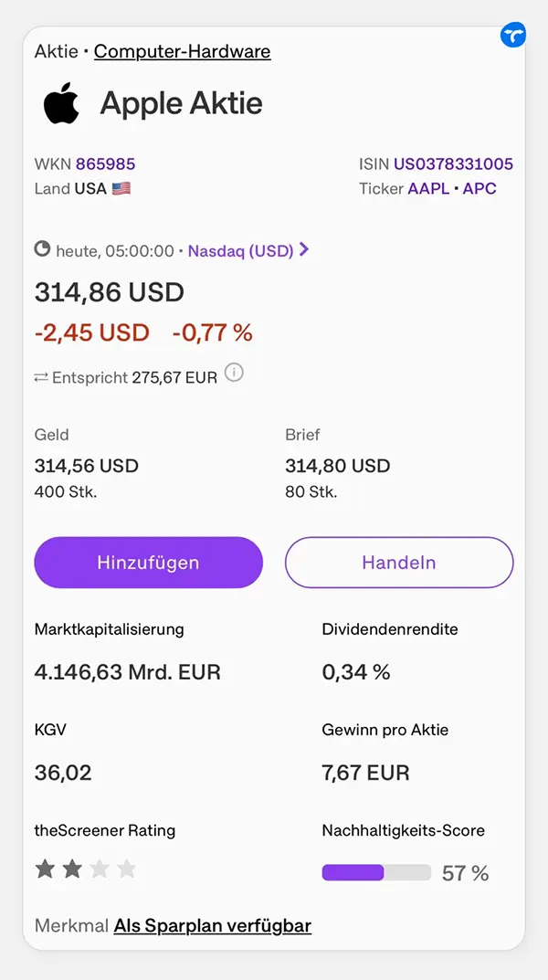Click the blue bird badge icon
The image size is (548, 980).
point(513,36)
